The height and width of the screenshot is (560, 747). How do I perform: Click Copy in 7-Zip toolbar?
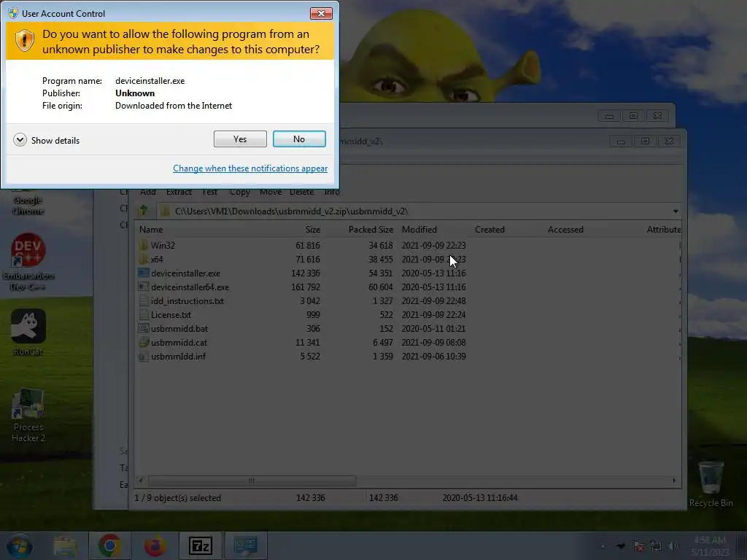[239, 192]
